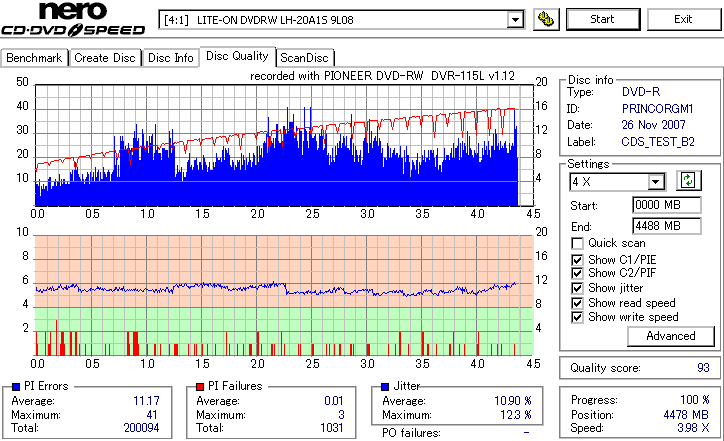Viewport: 724px width, 441px height.
Task: Click the drive options icon next to Start
Action: 546,19
